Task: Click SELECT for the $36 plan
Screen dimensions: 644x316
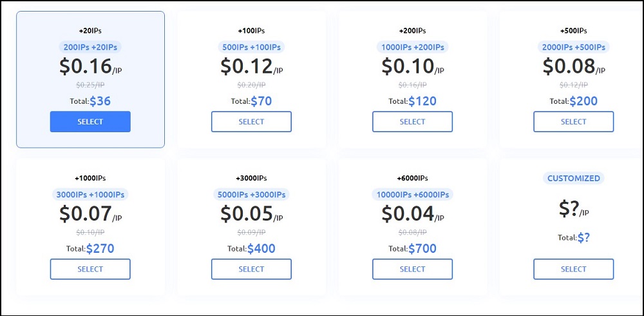Action: point(90,121)
